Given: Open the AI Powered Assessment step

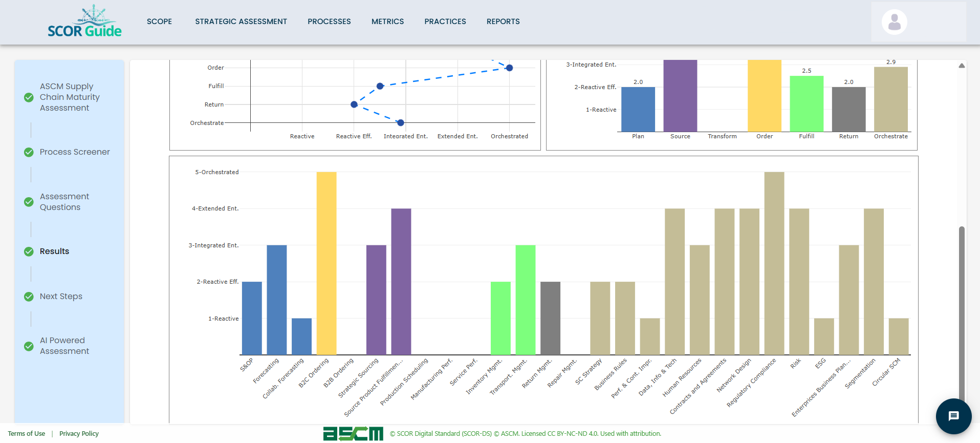Looking at the screenshot, I should click(x=64, y=346).
